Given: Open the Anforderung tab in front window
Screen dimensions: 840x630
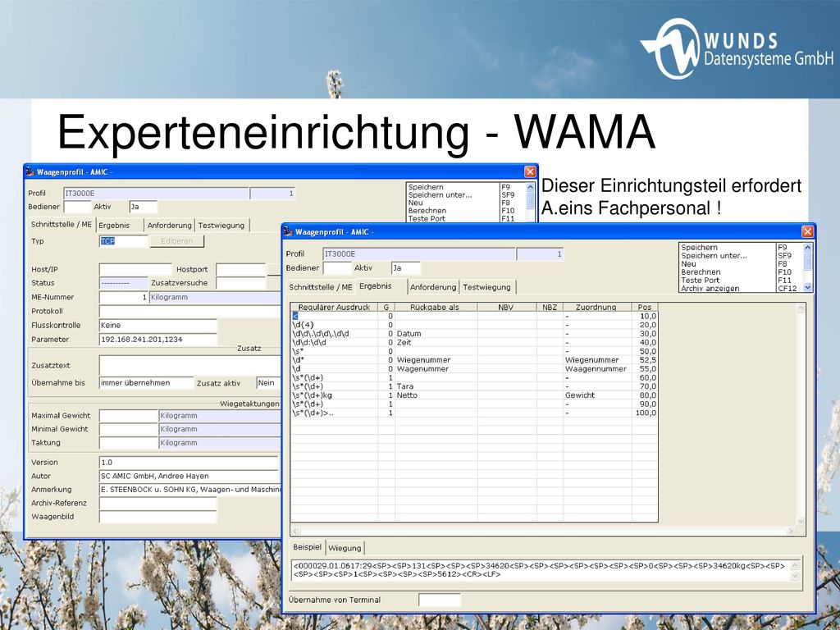Looking at the screenshot, I should [433, 287].
